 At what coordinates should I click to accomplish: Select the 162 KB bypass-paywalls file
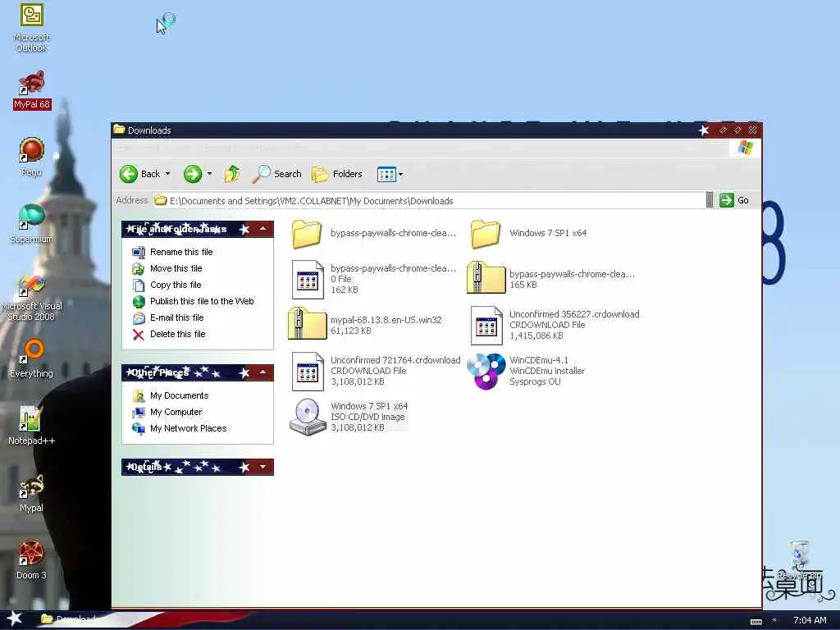[374, 279]
